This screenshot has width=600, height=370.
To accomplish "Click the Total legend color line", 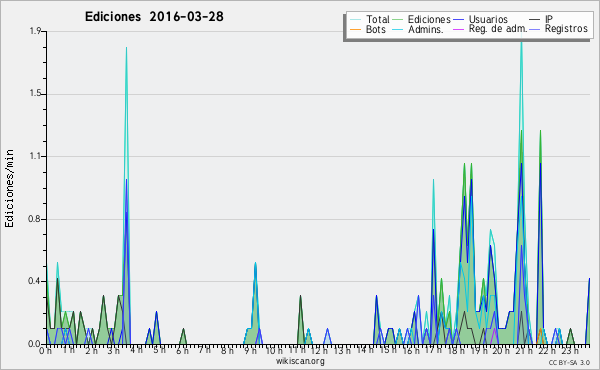I will (x=355, y=19).
